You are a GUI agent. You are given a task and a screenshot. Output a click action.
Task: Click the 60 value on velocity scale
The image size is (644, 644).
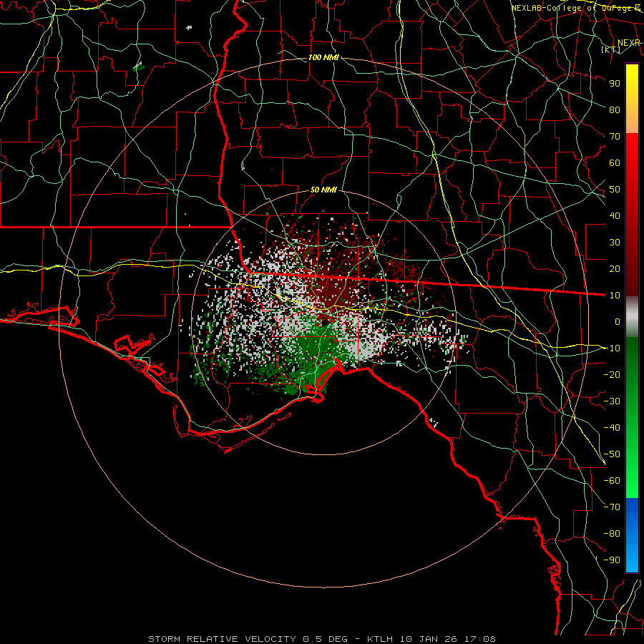tap(615, 162)
